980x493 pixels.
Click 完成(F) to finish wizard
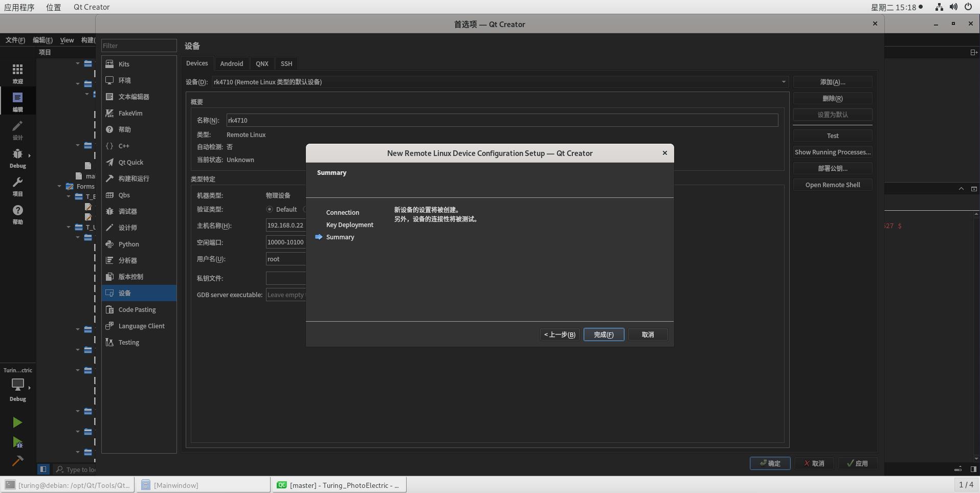click(604, 334)
